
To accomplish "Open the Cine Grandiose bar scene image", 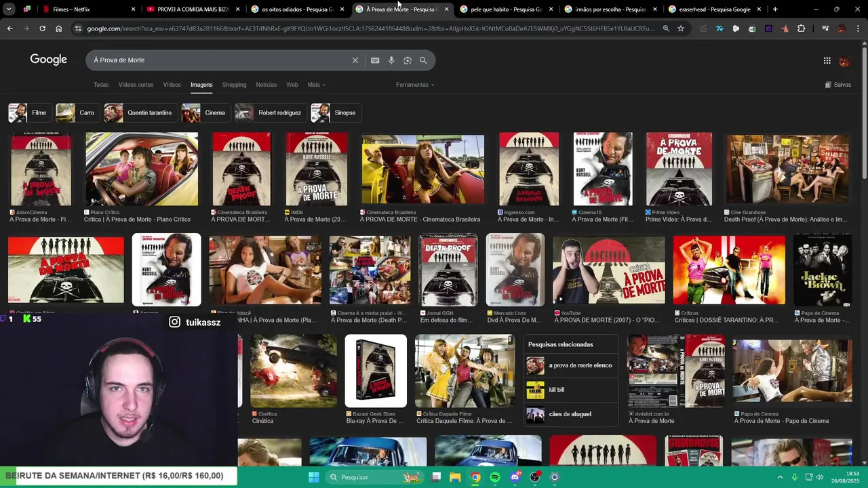I will [x=787, y=169].
